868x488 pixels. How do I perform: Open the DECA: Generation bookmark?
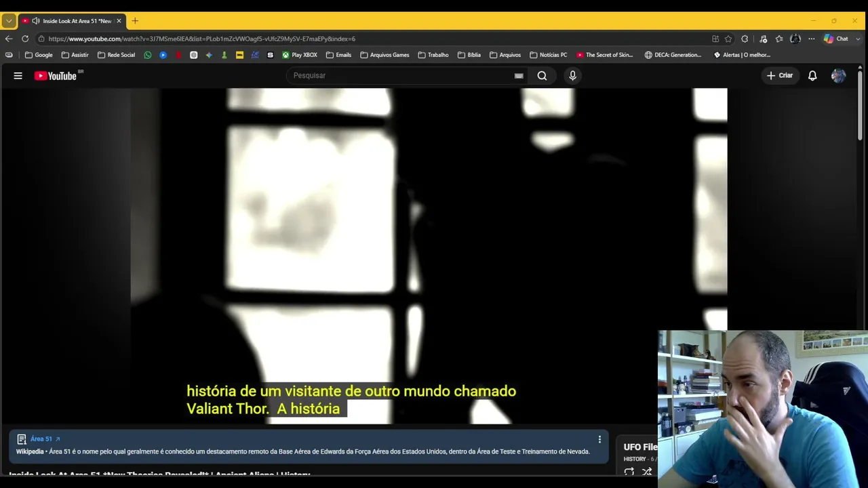(x=673, y=55)
